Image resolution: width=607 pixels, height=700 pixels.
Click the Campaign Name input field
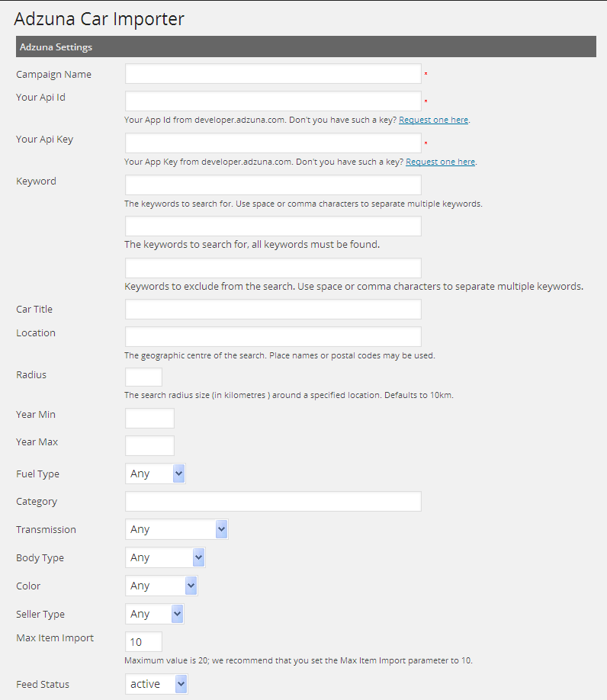click(x=273, y=74)
